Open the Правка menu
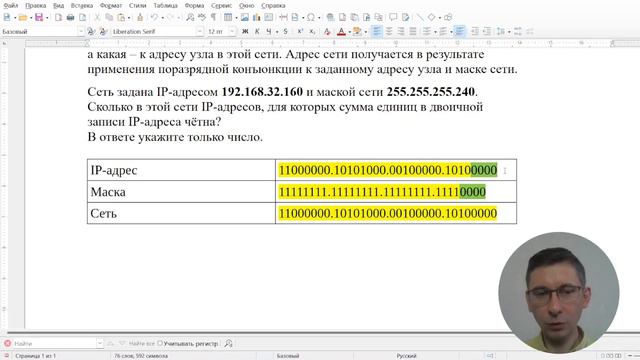Screen dimensions: 640x360 tap(35, 6)
